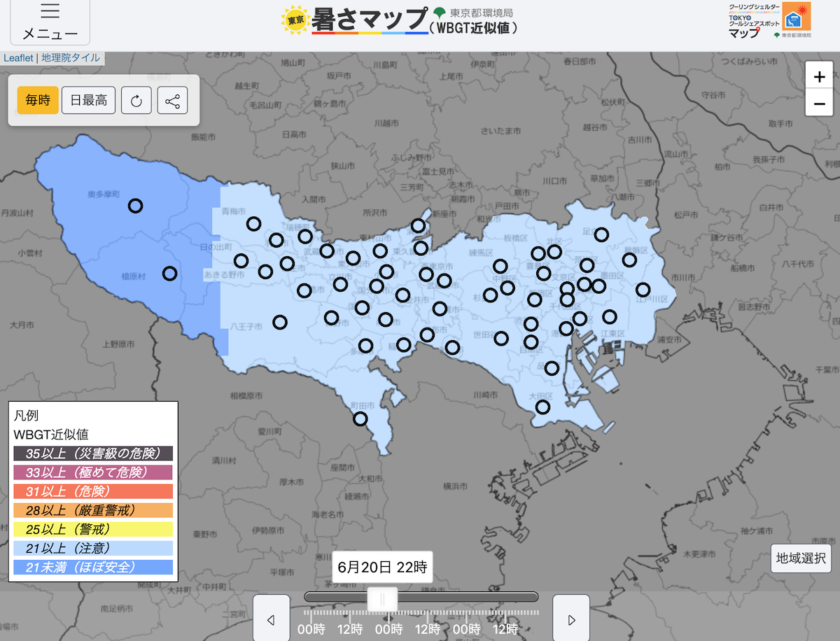The width and height of the screenshot is (840, 641).
Task: Select the 足立区 observation point marker
Action: tap(601, 235)
